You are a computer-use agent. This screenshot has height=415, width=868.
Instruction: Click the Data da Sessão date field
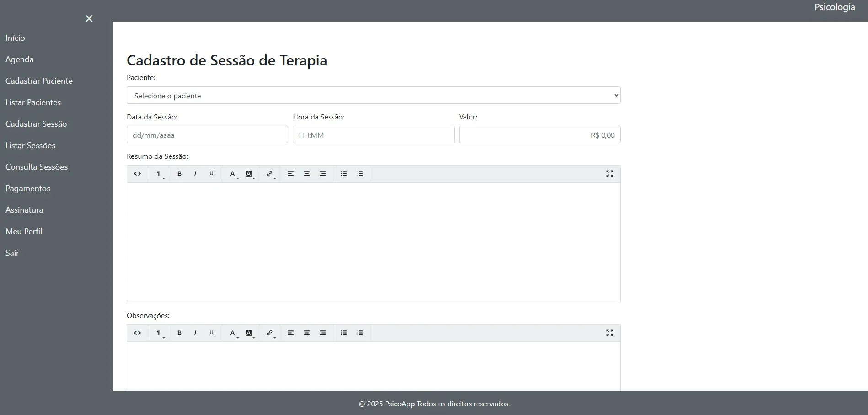(207, 135)
